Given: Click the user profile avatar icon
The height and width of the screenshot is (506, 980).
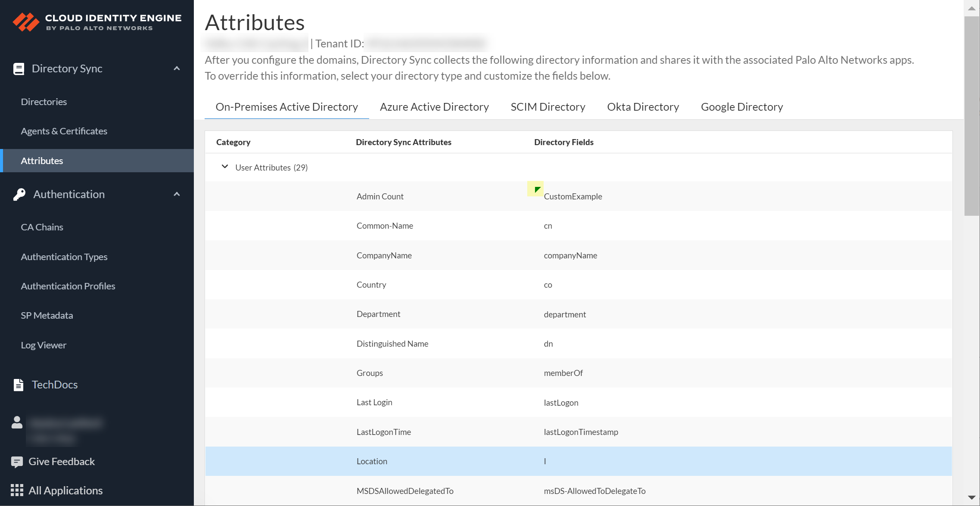Looking at the screenshot, I should click(x=17, y=422).
